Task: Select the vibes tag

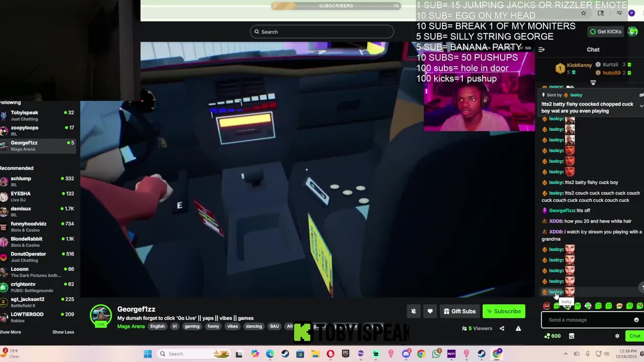Action: pos(232,326)
